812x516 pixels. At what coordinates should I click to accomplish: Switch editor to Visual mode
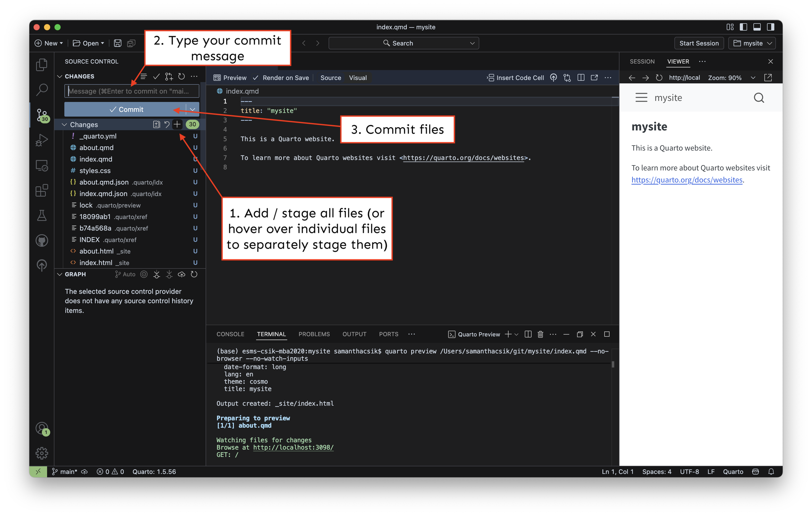[357, 78]
